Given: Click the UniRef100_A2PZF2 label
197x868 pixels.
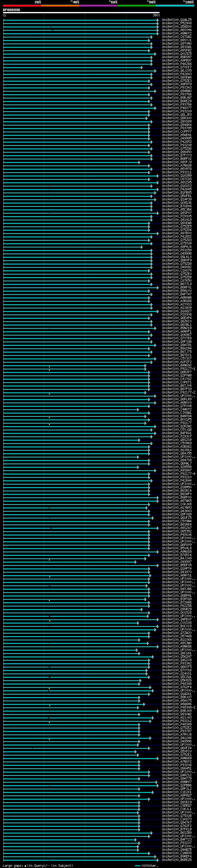Looking at the screenshot, I should pyautogui.click(x=177, y=362).
